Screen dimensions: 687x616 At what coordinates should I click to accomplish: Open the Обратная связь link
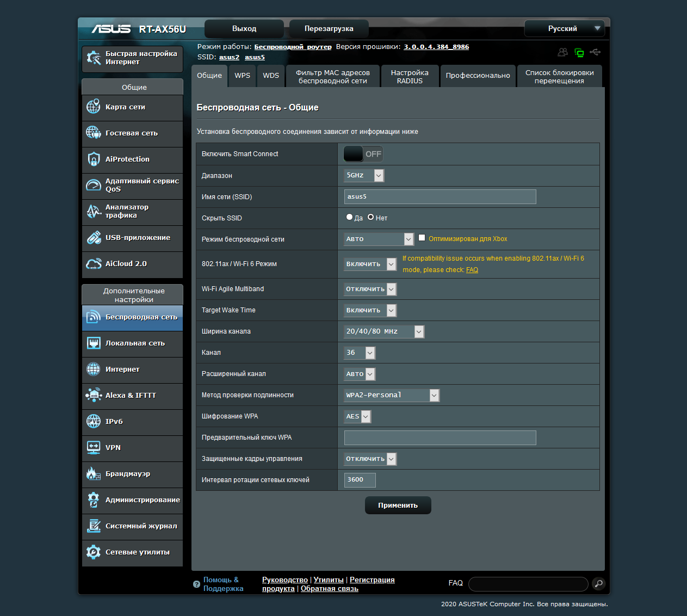(330, 589)
